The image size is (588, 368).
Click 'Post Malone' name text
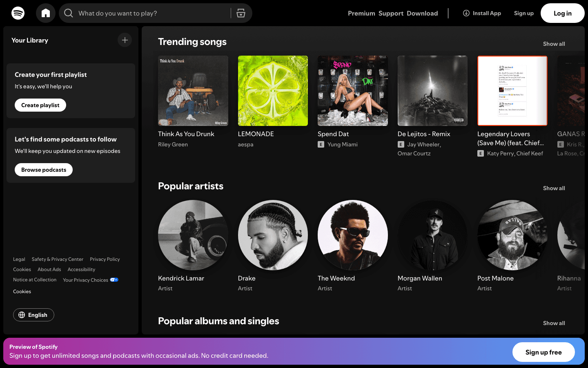click(x=495, y=278)
